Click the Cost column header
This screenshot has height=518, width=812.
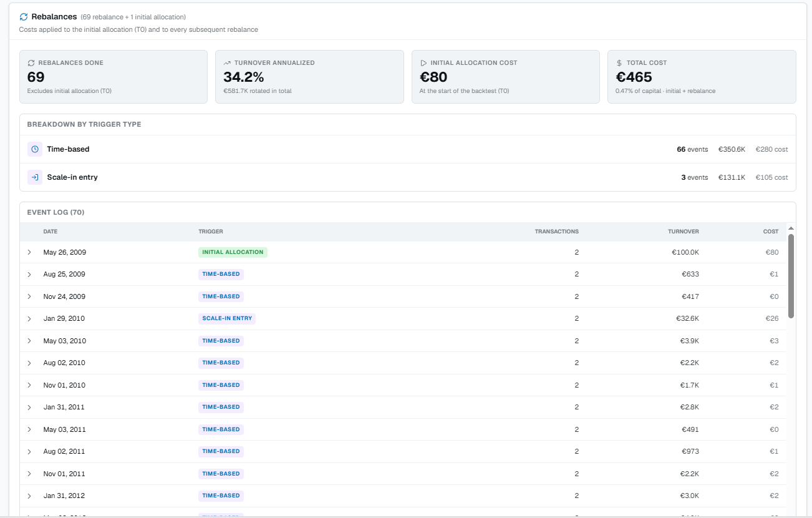click(771, 232)
